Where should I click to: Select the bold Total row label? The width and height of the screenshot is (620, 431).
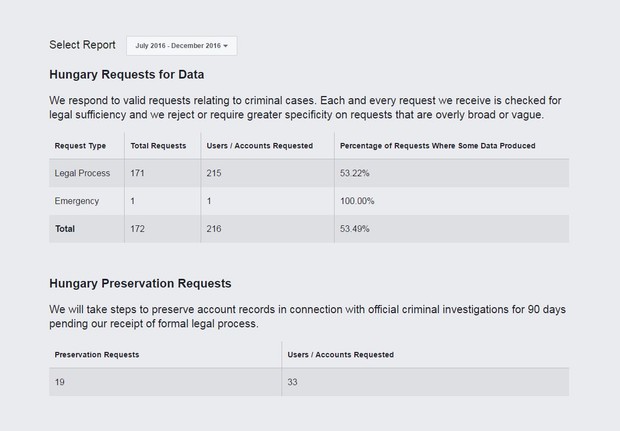pyautogui.click(x=65, y=229)
